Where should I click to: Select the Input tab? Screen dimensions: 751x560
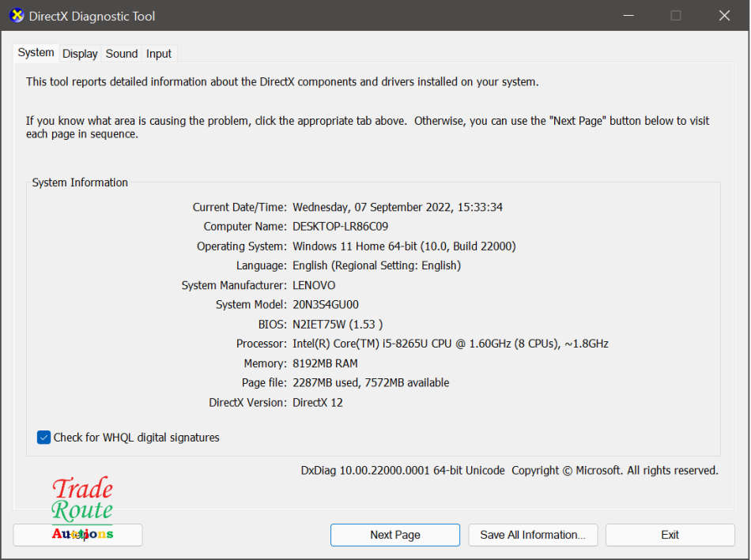click(158, 53)
